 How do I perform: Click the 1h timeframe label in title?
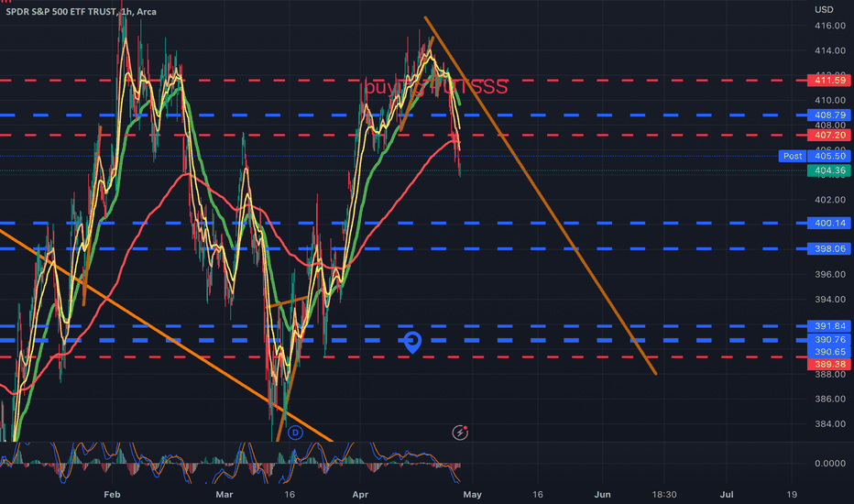pyautogui.click(x=126, y=11)
